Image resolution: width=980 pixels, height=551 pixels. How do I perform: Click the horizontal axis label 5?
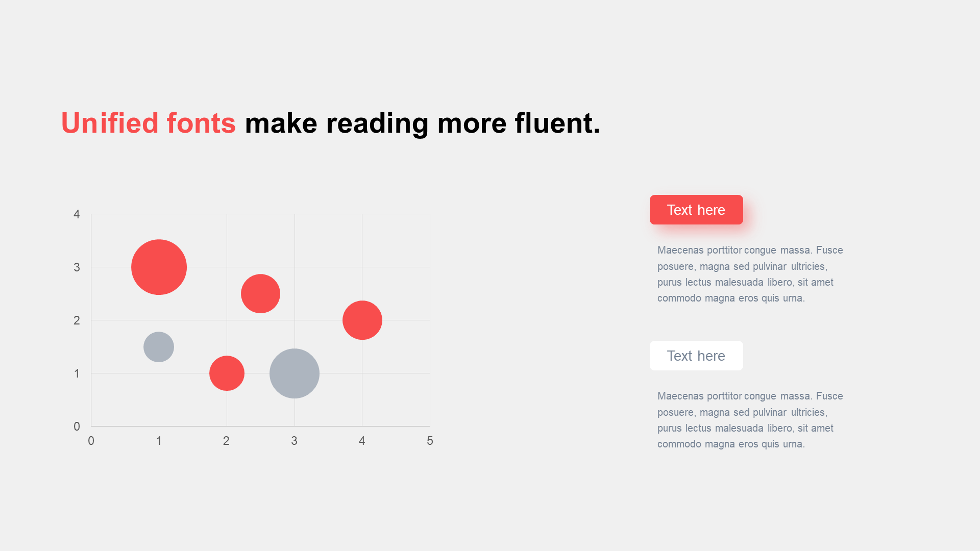tap(430, 441)
